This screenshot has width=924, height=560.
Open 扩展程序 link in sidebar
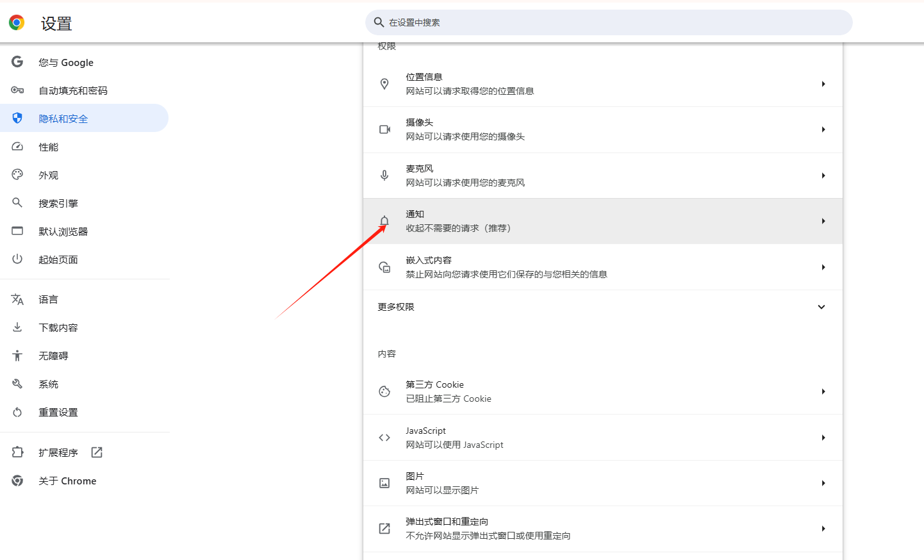click(x=84, y=452)
